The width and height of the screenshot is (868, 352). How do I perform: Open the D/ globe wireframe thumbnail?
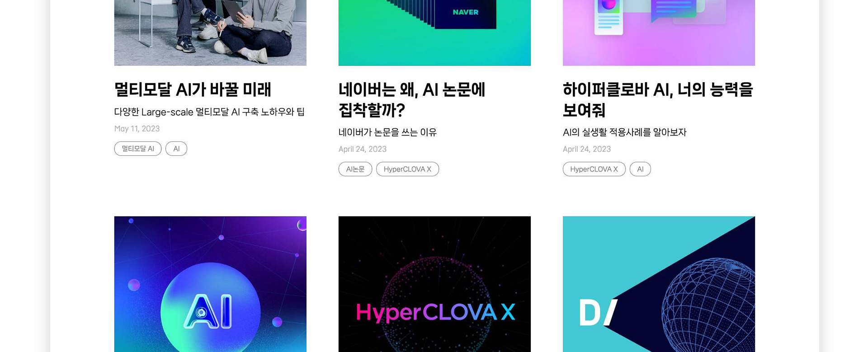[x=659, y=284]
